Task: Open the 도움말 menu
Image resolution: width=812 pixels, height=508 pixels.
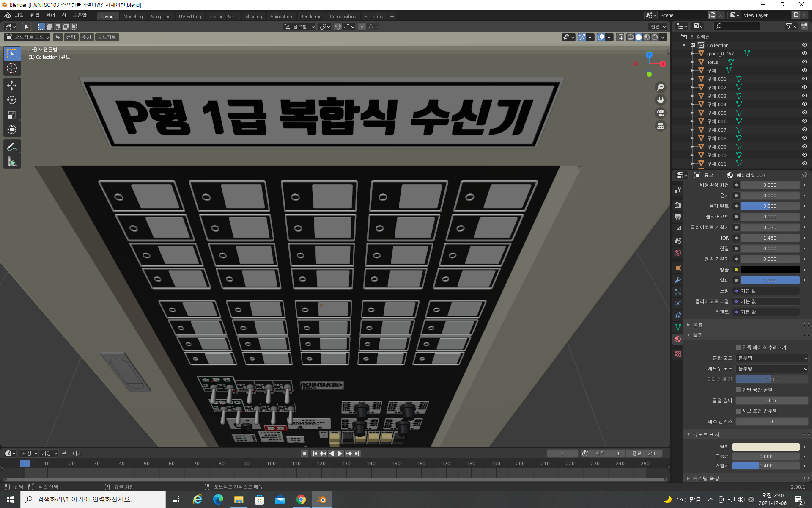Action: [80, 15]
